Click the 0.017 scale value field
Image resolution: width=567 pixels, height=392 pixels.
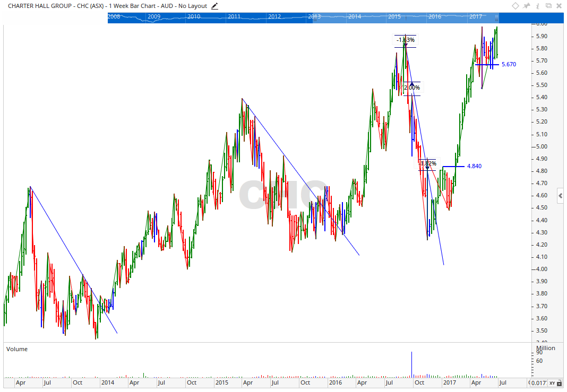[x=538, y=383]
